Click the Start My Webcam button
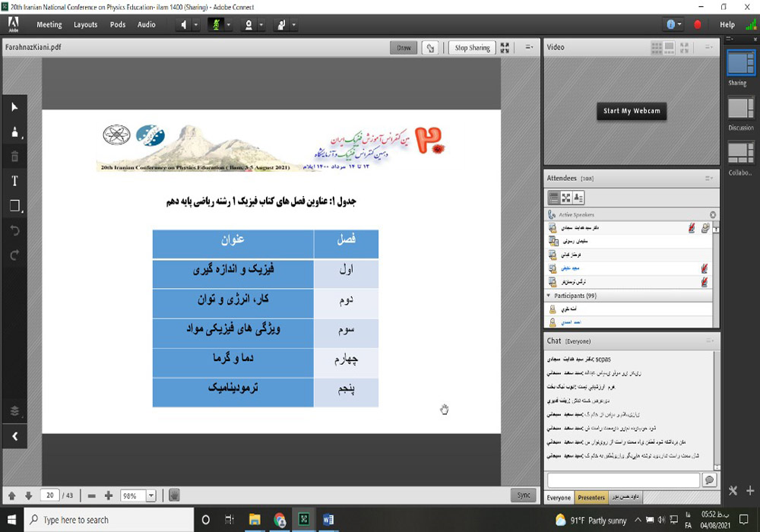The image size is (760, 532). (632, 111)
